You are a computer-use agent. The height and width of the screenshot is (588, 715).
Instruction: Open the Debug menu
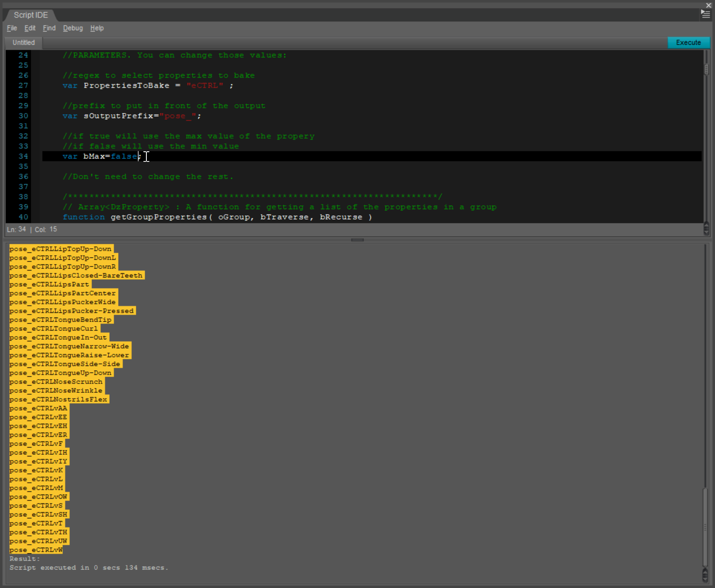point(73,28)
